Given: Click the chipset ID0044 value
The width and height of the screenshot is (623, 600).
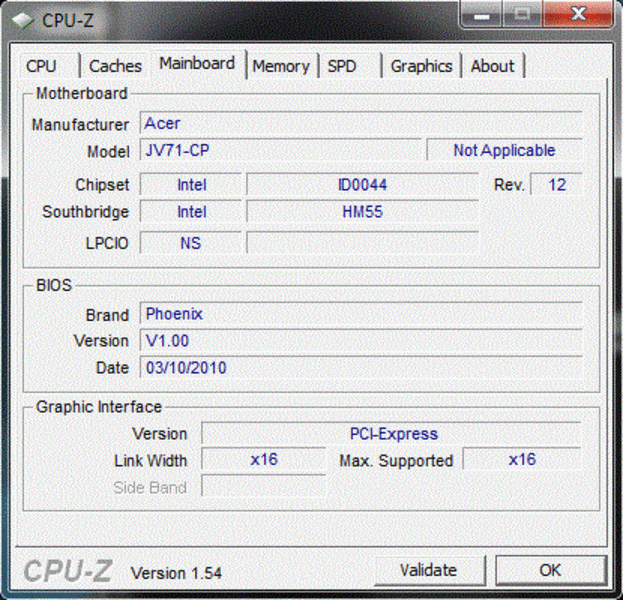Looking at the screenshot, I should click(x=362, y=184).
